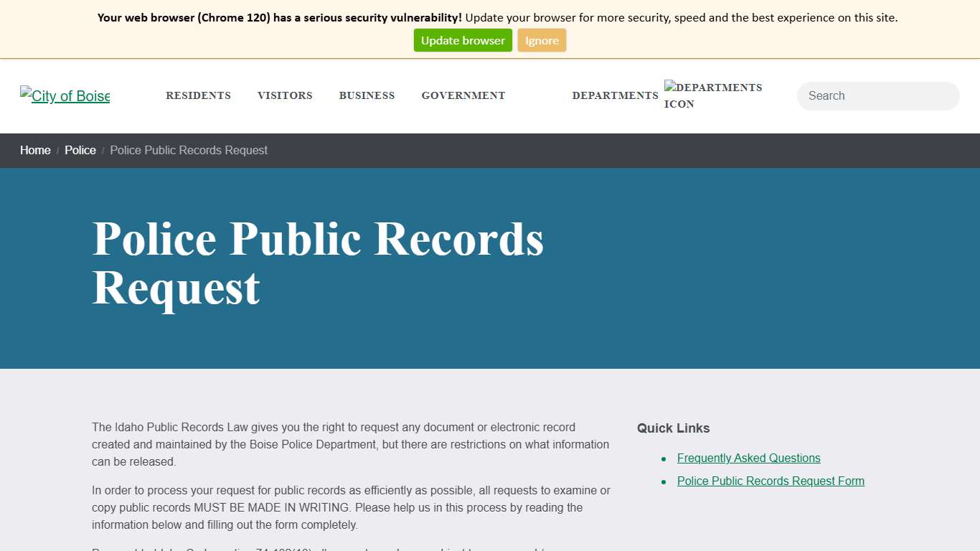Click the City of Boise logo
Viewport: 980px width, 551px height.
coord(64,95)
